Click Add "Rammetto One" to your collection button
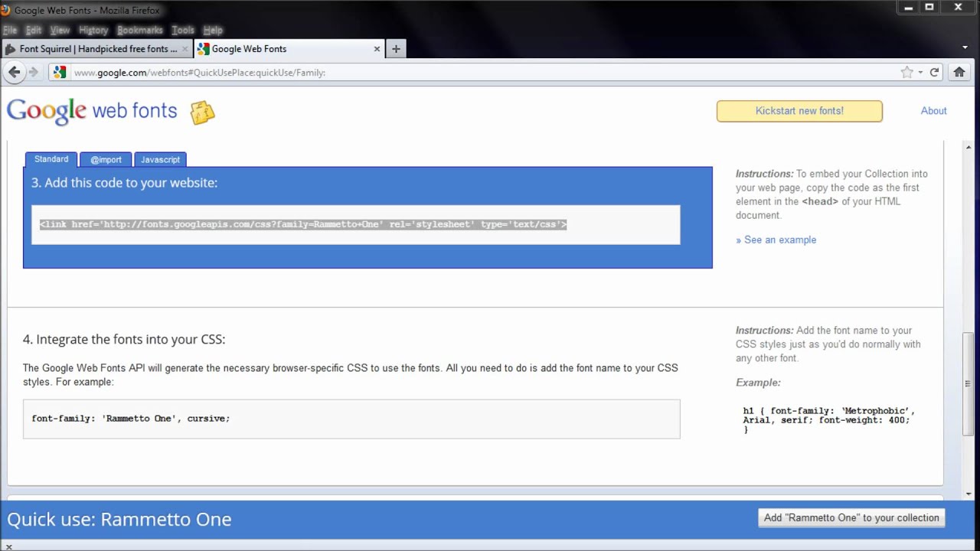The image size is (980, 551). click(851, 518)
